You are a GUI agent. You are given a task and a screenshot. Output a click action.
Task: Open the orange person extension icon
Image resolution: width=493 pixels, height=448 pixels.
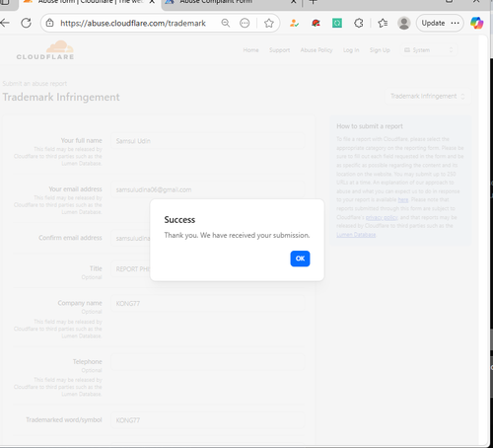(x=294, y=23)
